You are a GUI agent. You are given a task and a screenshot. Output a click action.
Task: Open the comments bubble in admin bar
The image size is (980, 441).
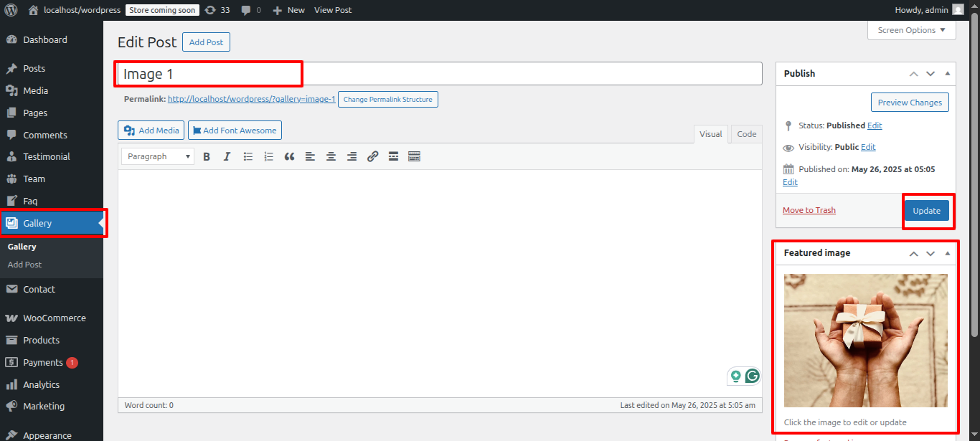pos(251,10)
